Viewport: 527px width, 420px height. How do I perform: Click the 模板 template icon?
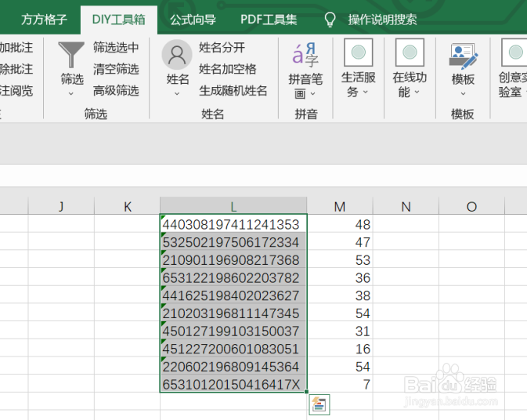463,56
